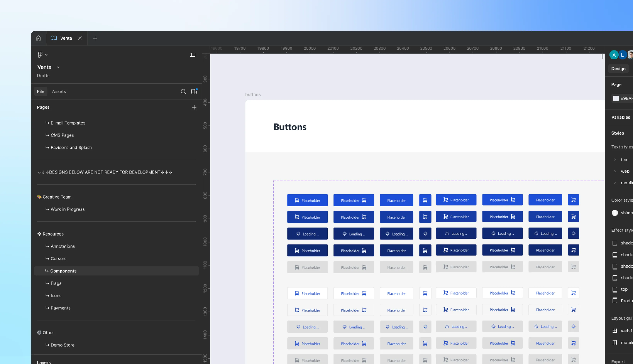Select the Design tab
Viewport: 633px width, 364px height.
click(x=618, y=69)
